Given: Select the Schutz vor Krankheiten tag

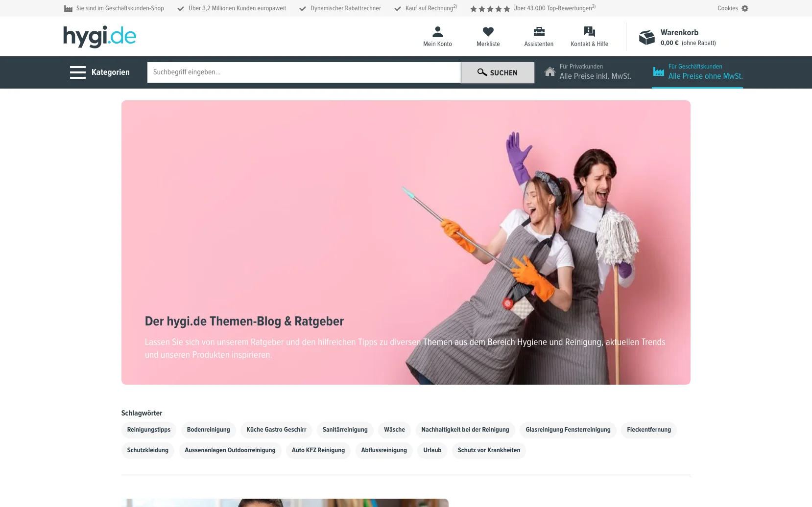Looking at the screenshot, I should (489, 450).
